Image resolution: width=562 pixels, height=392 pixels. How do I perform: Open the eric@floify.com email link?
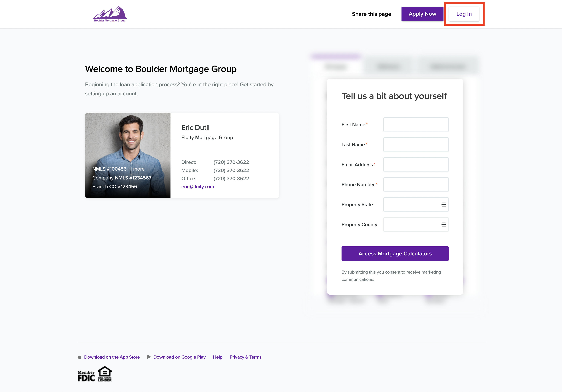(198, 186)
